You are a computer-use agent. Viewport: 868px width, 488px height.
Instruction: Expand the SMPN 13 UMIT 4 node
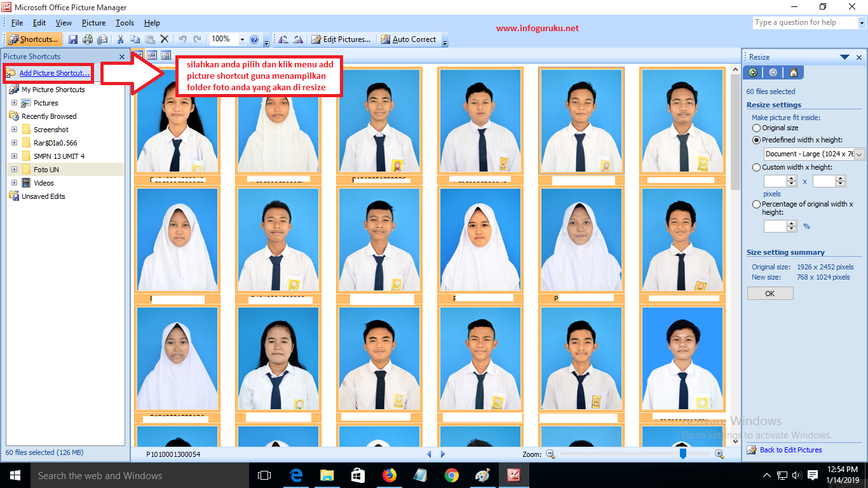tap(14, 156)
